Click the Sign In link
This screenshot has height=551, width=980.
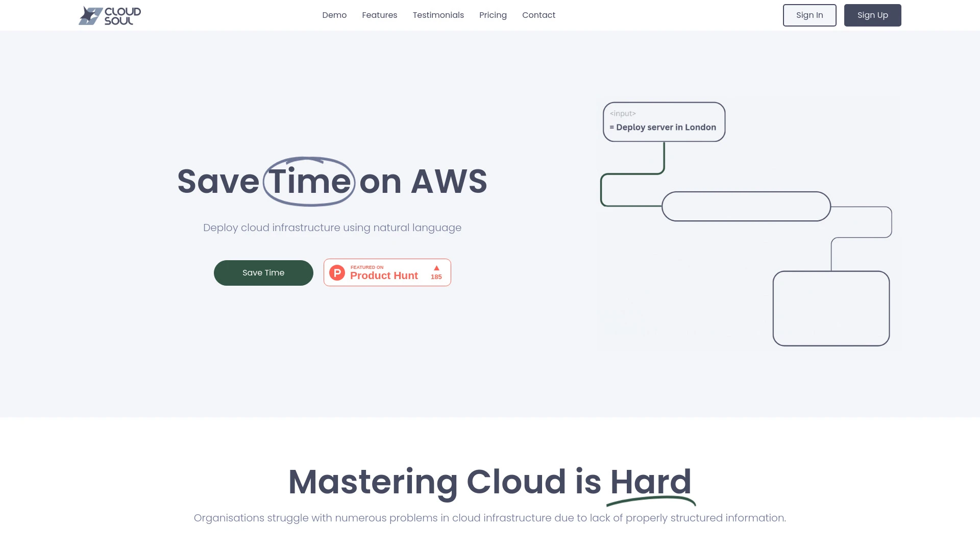tap(809, 15)
